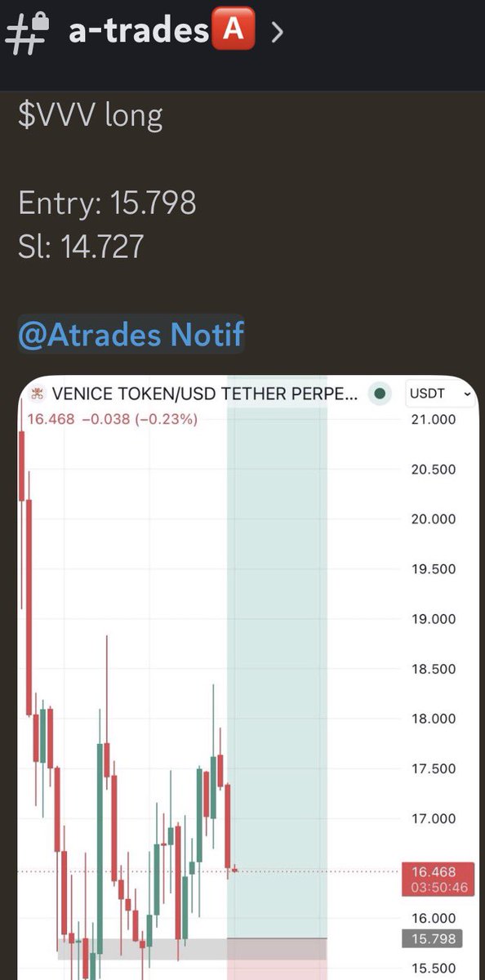Click the gray 15.798 entry price tag

pos(433,939)
